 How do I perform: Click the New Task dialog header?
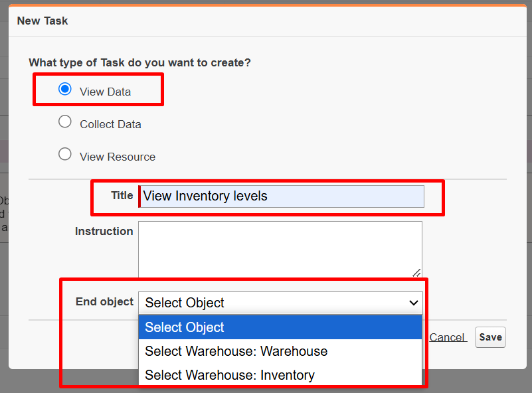coord(43,21)
